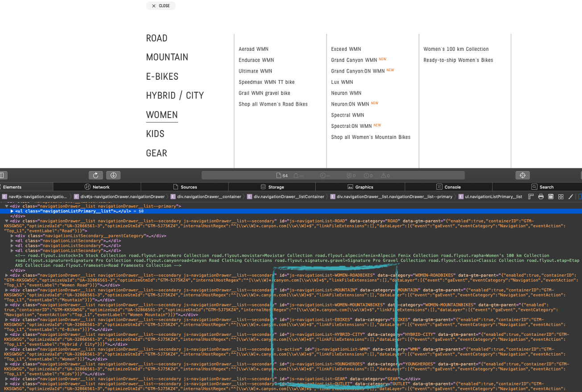This screenshot has width=582, height=392.
Task: Expand the navigationListSecondary__parentCategory div
Action: [x=12, y=236]
